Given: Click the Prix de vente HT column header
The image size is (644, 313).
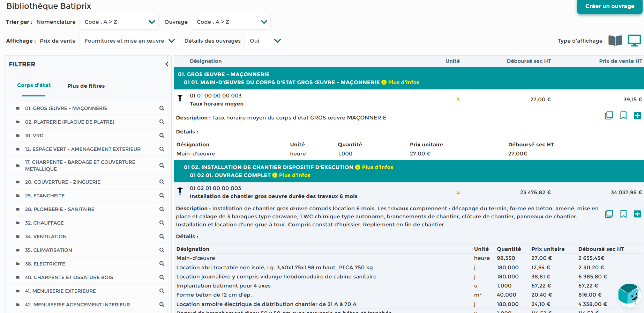Looking at the screenshot, I should point(621,61).
